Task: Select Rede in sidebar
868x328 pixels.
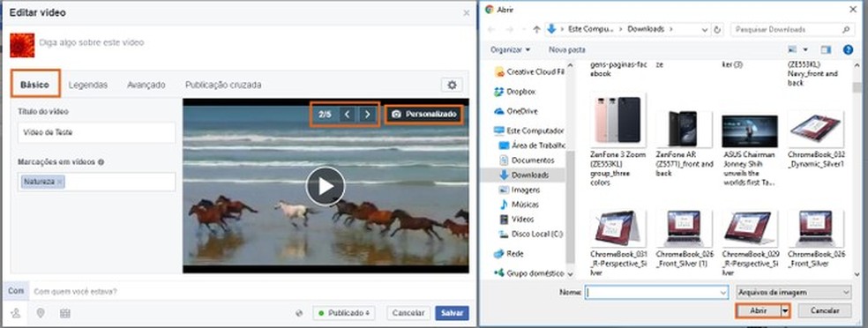Action: [509, 254]
